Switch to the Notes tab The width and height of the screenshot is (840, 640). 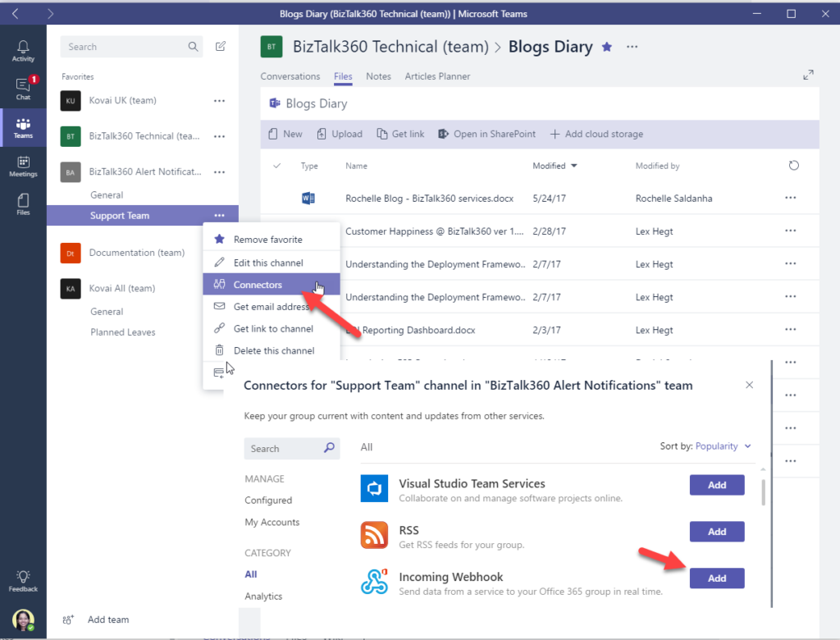click(x=379, y=76)
